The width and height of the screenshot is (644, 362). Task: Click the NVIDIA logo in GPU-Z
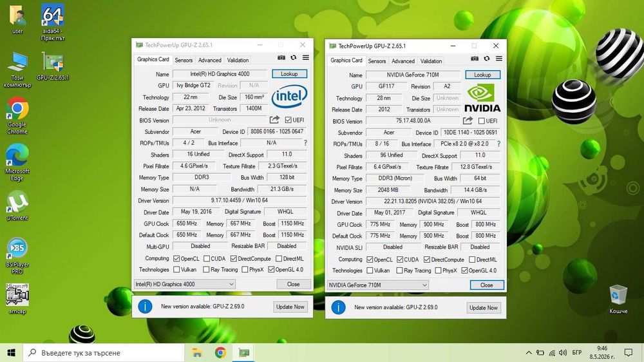pyautogui.click(x=482, y=98)
